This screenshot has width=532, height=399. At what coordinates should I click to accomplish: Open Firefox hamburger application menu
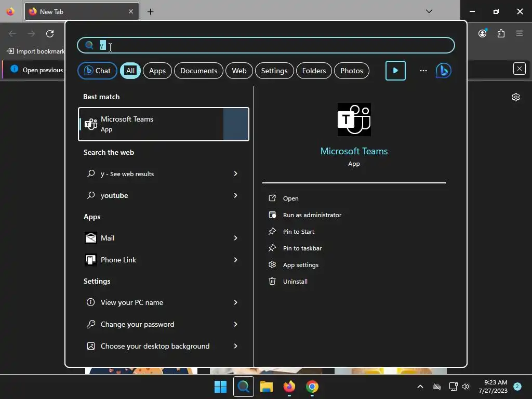coord(519,33)
